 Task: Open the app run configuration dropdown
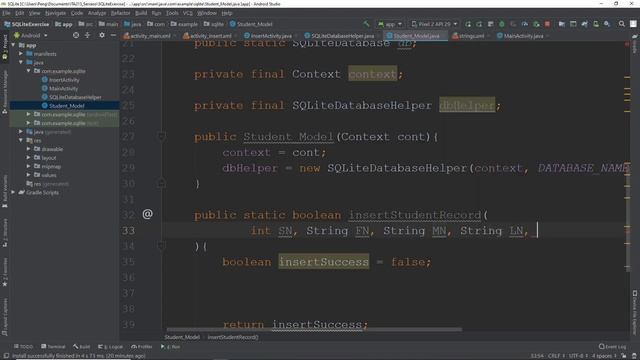click(390, 24)
